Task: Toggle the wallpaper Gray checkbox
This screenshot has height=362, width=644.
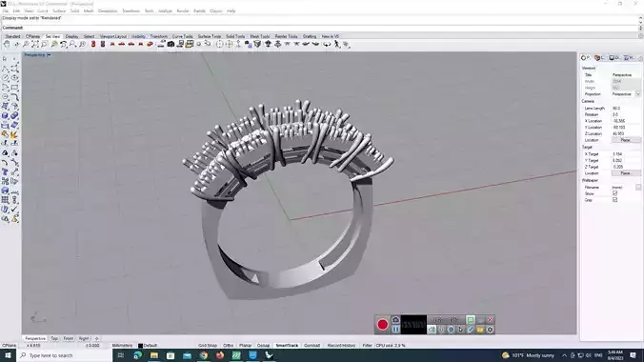Action: [x=614, y=200]
